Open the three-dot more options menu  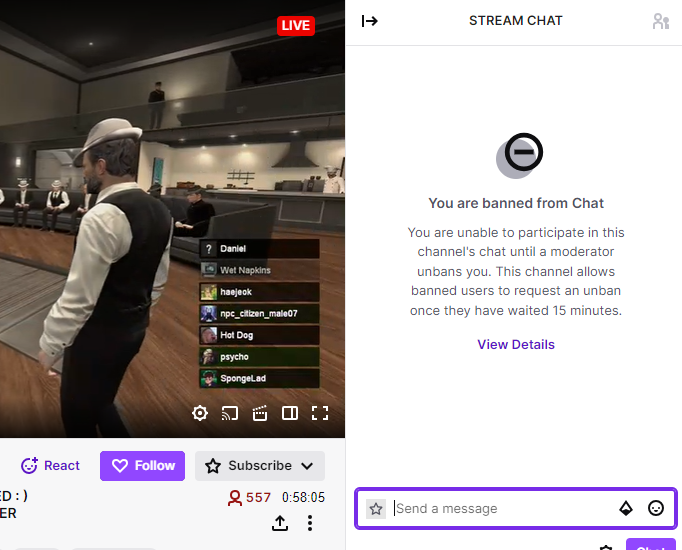[310, 523]
